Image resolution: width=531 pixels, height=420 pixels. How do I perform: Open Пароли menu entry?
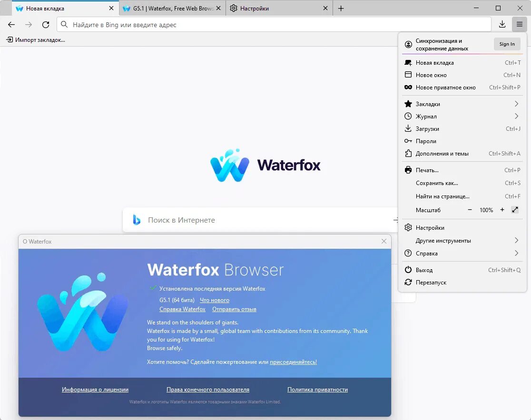point(462,141)
